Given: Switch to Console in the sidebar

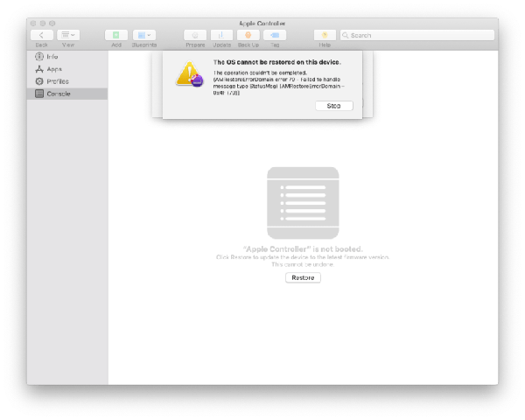Looking at the screenshot, I should click(58, 93).
